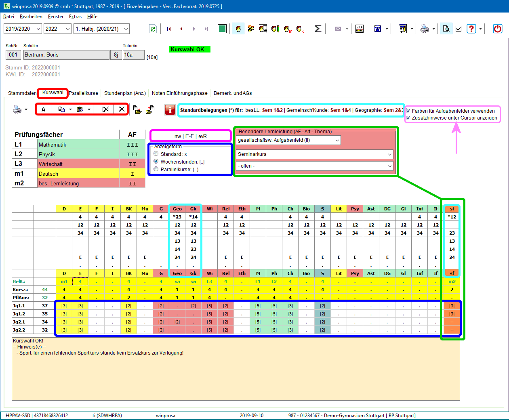Click the 'nw | E-F | evR' button
Screen dimensions: 509x420
click(x=191, y=136)
